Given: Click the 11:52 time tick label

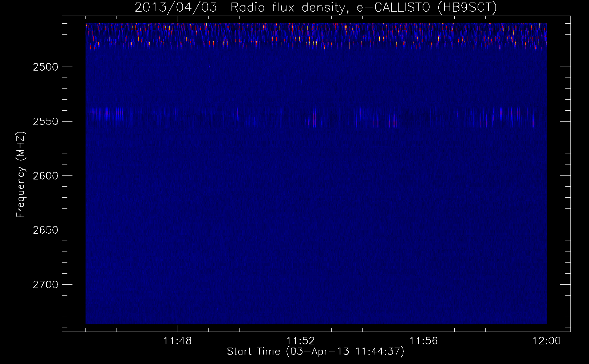Looking at the screenshot, I should (301, 341).
